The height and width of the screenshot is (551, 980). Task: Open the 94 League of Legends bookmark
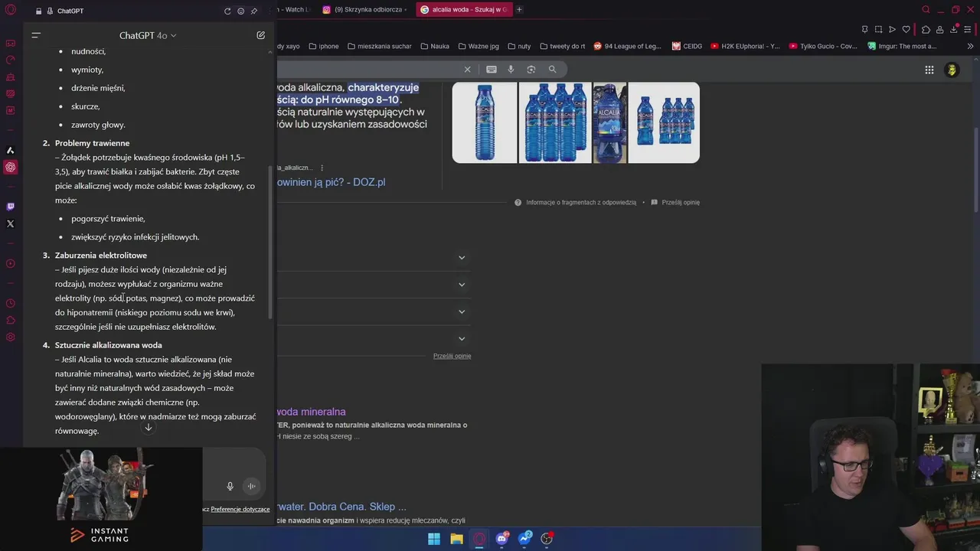(627, 46)
